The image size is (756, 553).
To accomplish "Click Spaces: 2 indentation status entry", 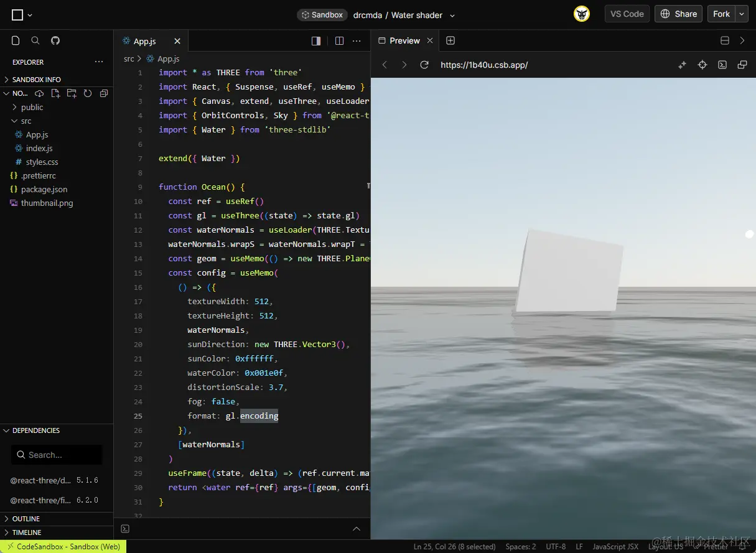I will (521, 547).
